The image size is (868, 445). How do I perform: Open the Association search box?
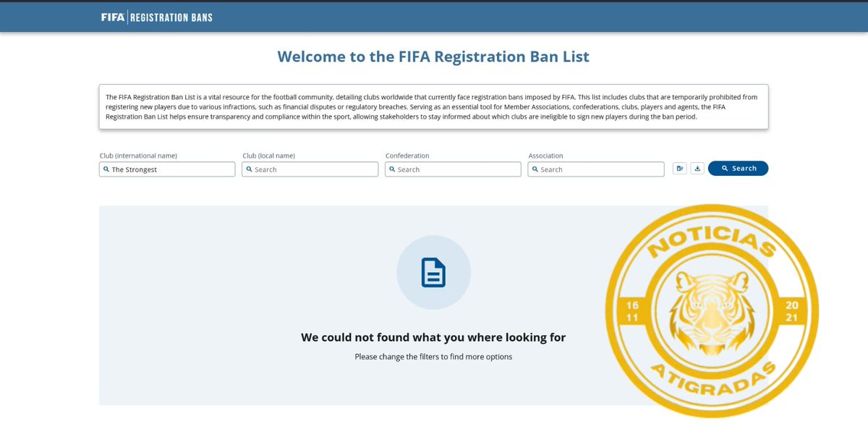pos(596,169)
